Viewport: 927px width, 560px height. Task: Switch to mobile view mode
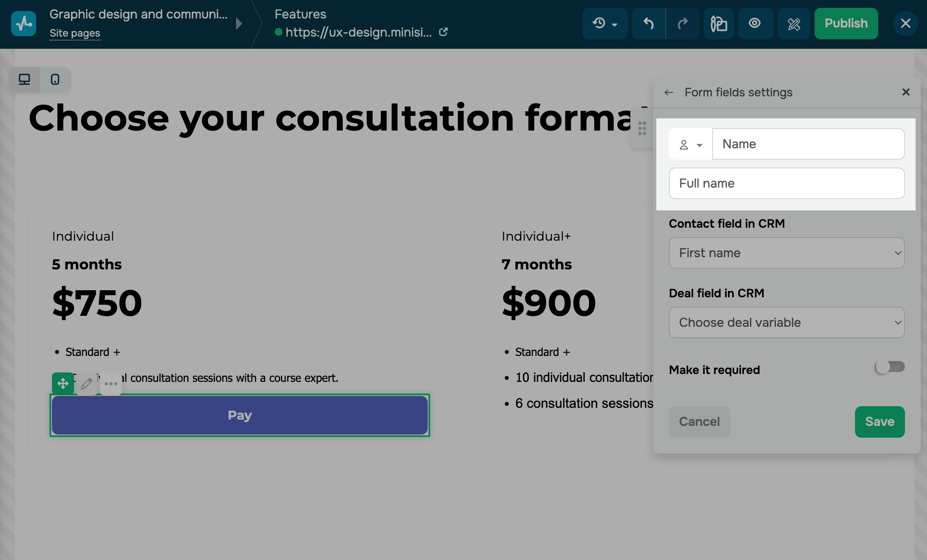tap(55, 80)
